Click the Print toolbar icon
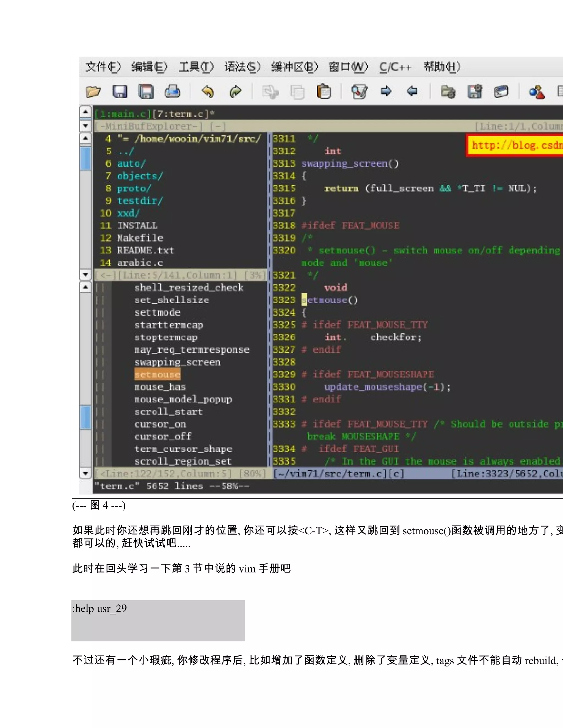Viewport: 563px width, 728px height. (172, 91)
